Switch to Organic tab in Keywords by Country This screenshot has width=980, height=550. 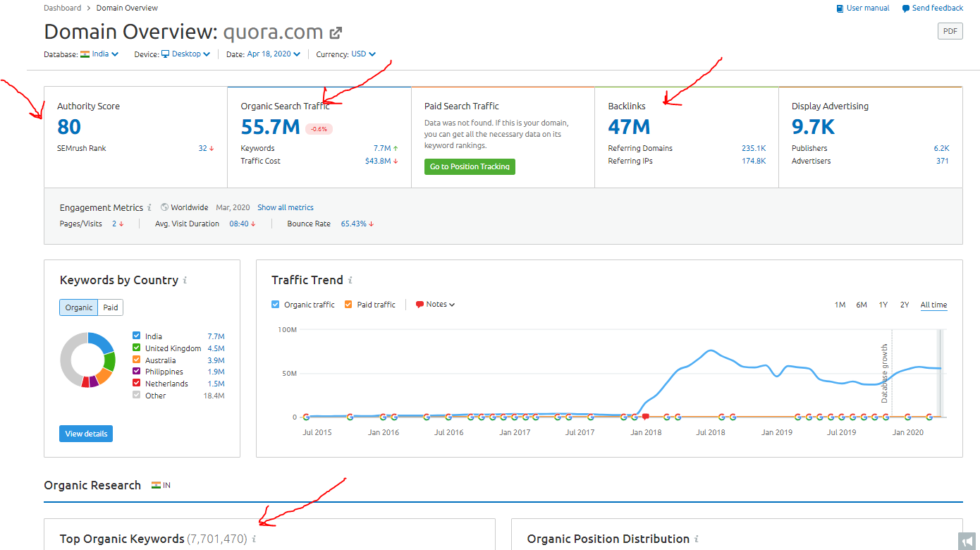pos(79,307)
